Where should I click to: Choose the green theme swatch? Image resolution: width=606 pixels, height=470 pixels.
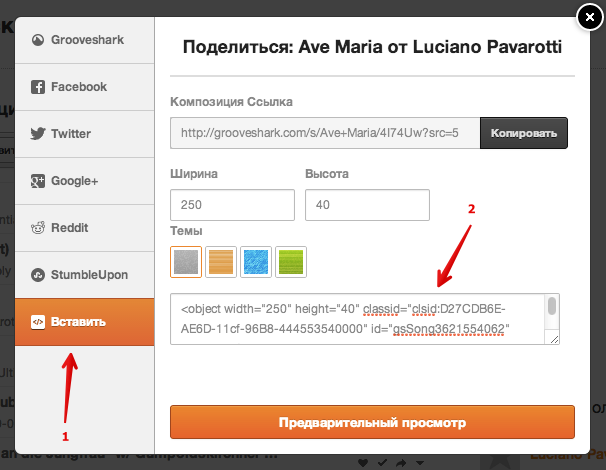(291, 262)
